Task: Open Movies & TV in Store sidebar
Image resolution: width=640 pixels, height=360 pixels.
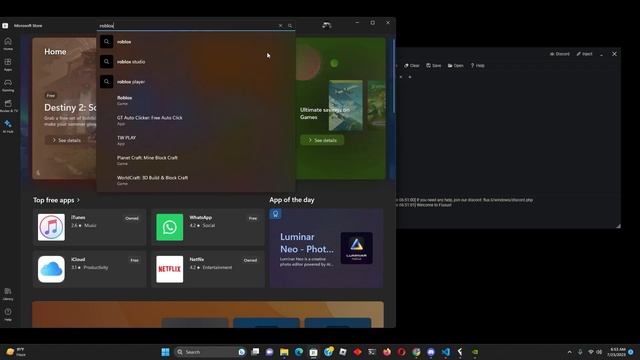Action: coord(8,106)
